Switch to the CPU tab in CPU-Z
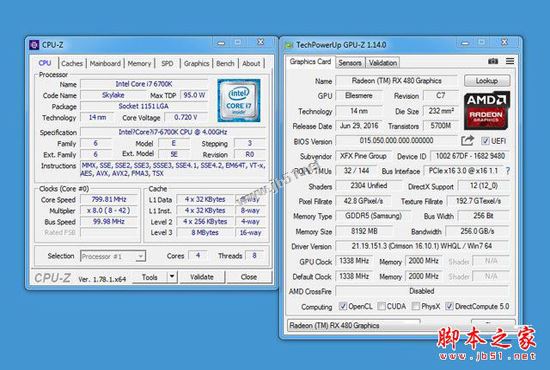 (x=45, y=63)
